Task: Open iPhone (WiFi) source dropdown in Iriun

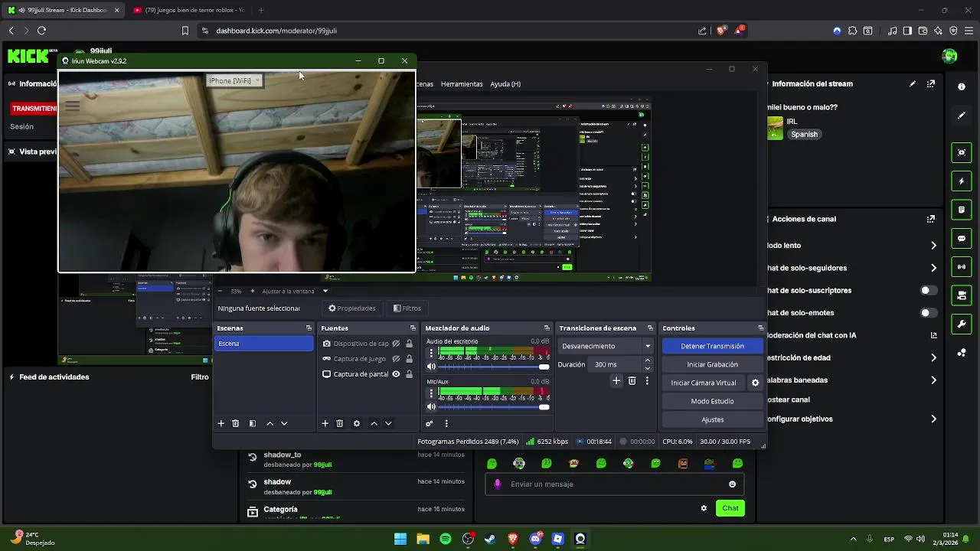Action: 234,80
